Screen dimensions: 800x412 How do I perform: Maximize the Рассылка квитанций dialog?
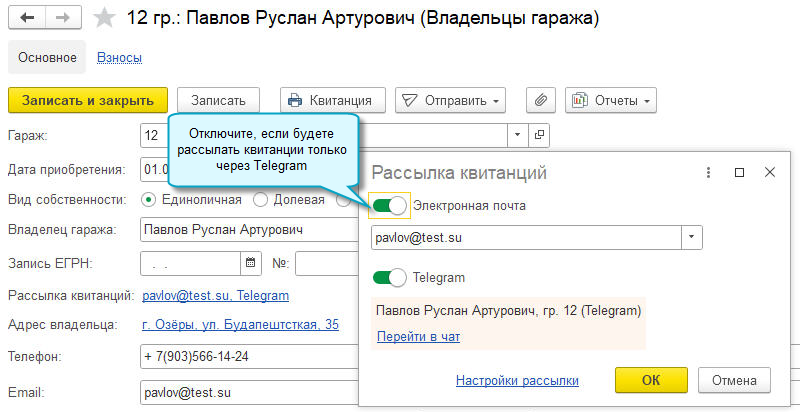point(739,173)
